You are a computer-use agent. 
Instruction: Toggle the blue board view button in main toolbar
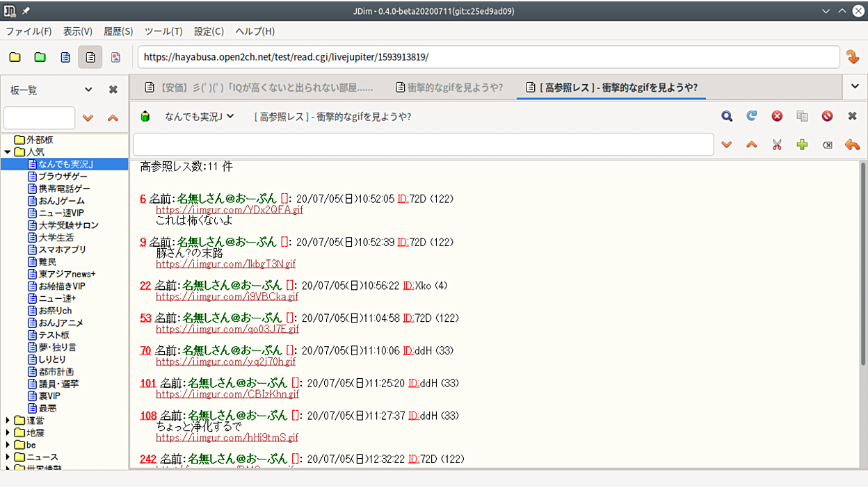pyautogui.click(x=65, y=57)
